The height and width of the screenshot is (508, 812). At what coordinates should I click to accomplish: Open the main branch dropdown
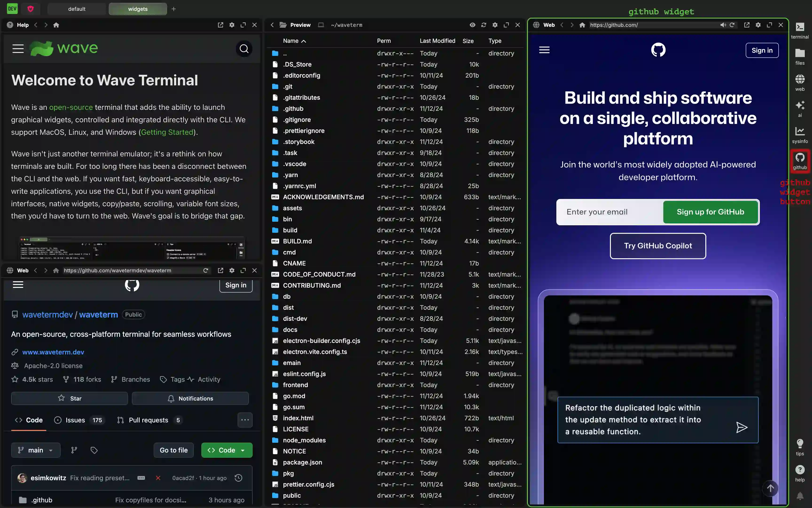click(x=35, y=450)
